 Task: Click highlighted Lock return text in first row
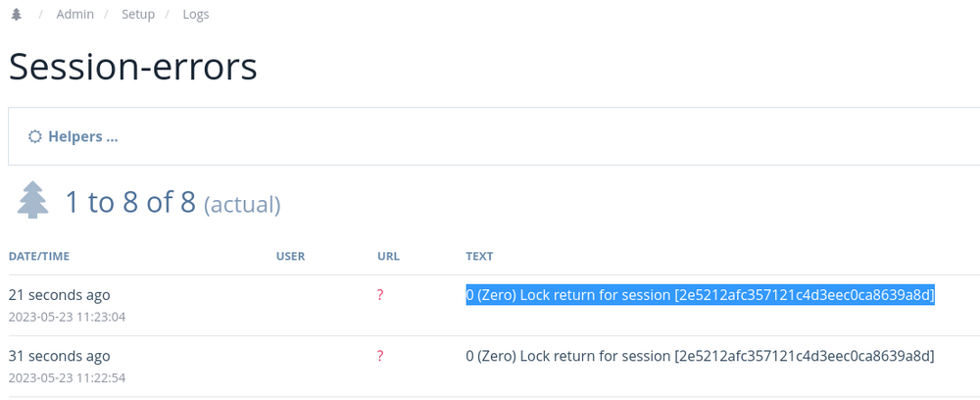[x=700, y=295]
